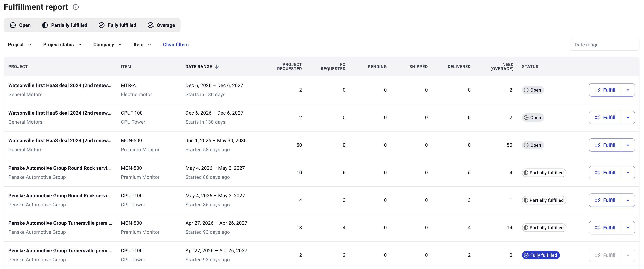Click the Delivered column header
The image size is (644, 269).
[459, 67]
